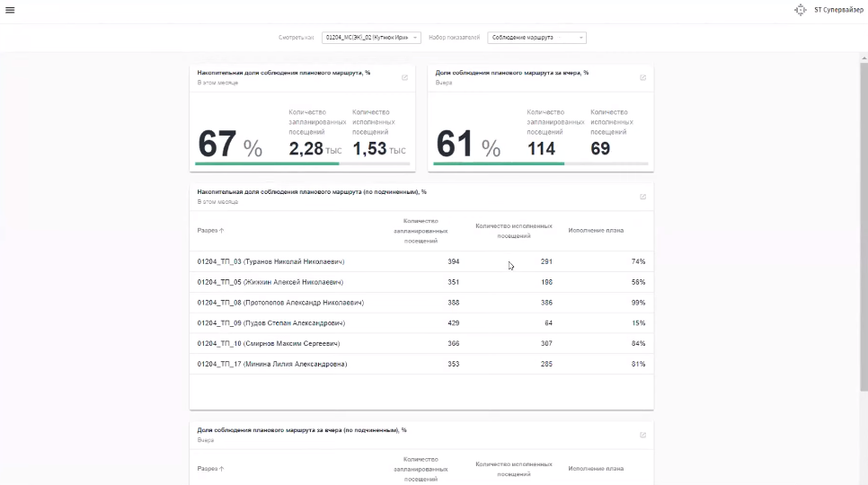Click first table's Количество запланированных посещений header
868x485 pixels.
click(x=421, y=231)
